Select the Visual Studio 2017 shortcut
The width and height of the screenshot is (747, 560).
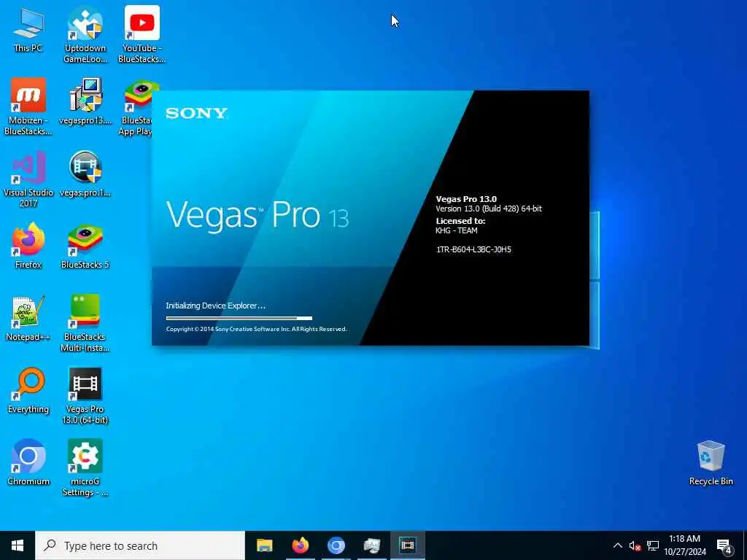(x=28, y=179)
